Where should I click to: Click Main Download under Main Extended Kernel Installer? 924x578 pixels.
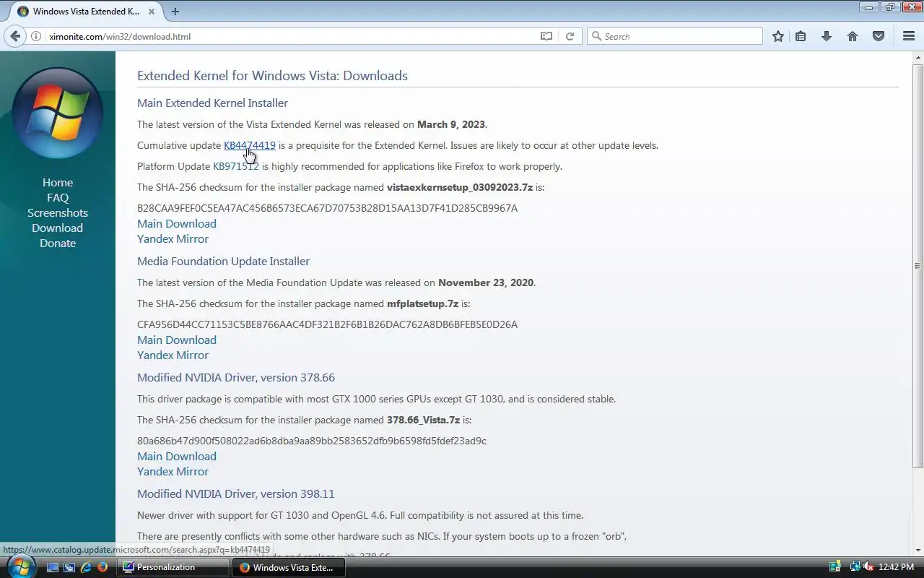(x=177, y=224)
